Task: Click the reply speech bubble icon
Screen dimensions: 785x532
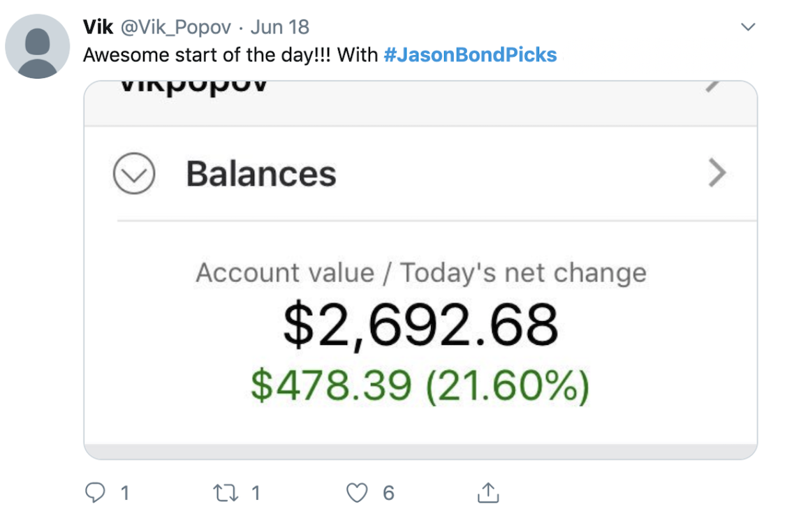Action: (x=94, y=494)
